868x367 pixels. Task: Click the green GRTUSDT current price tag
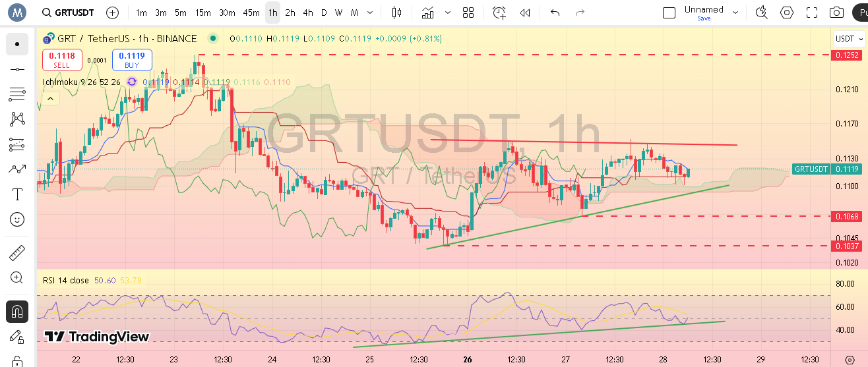tap(811, 169)
